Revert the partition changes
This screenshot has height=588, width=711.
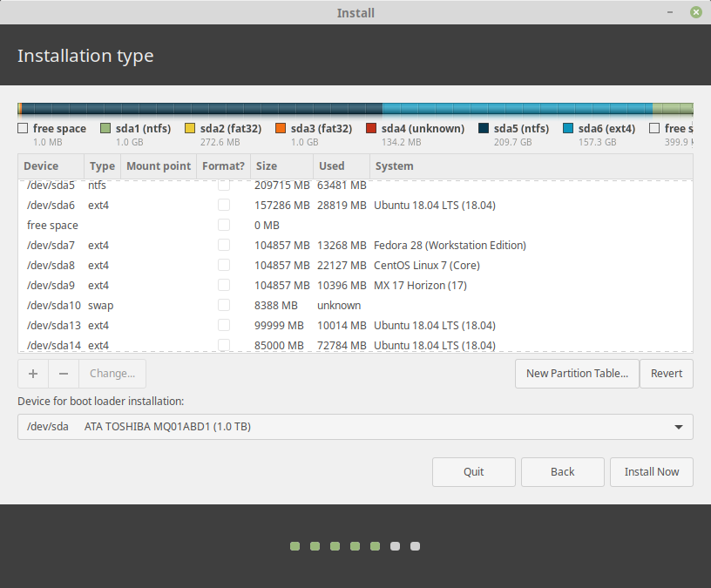666,373
